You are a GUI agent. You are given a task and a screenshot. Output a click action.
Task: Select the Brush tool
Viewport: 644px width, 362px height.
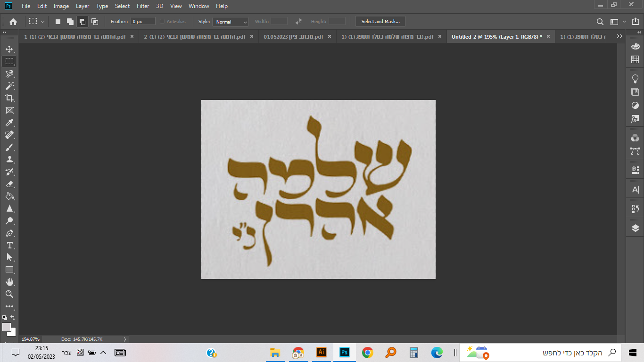(9, 147)
